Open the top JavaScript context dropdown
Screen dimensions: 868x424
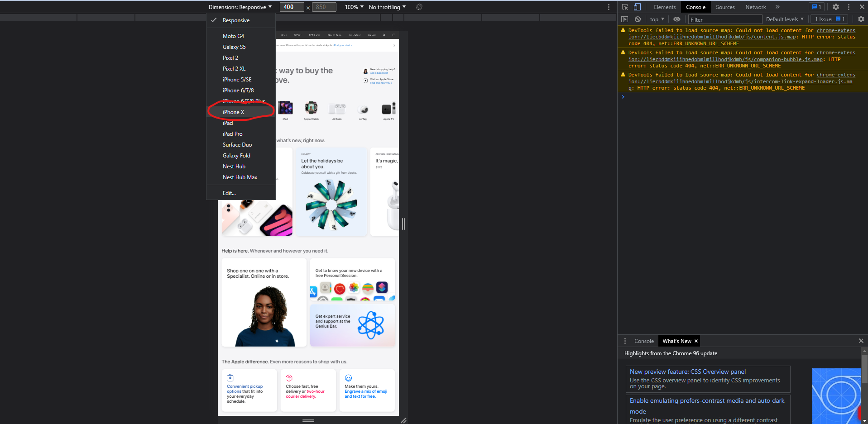click(657, 19)
